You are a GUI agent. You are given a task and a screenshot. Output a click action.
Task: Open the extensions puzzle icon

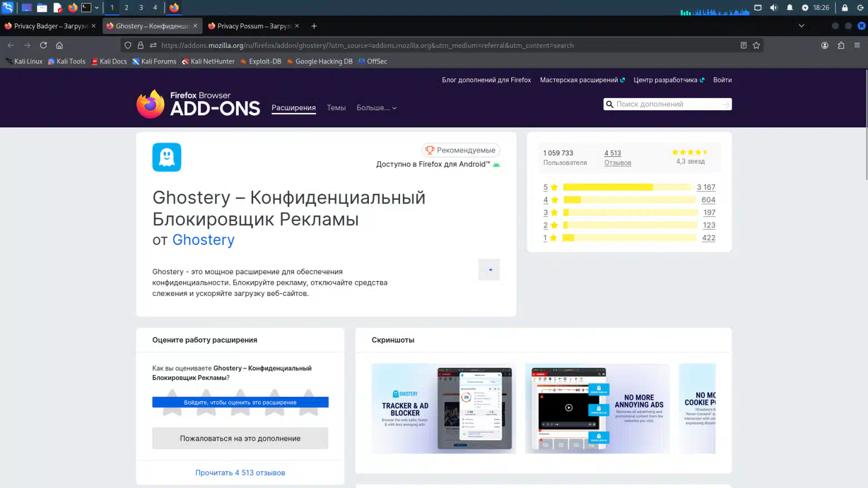coord(841,46)
